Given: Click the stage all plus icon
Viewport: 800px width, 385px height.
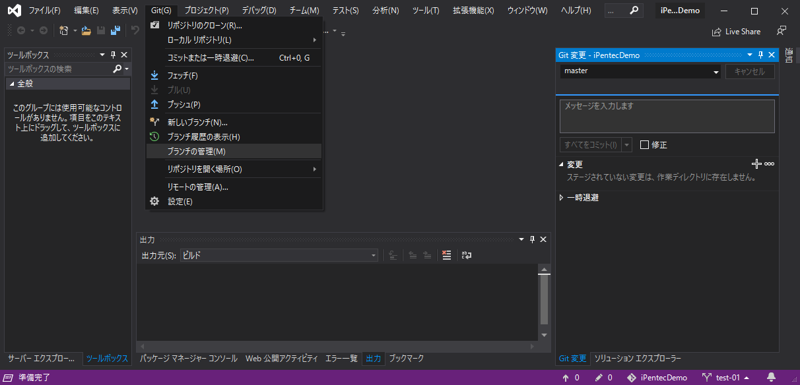Looking at the screenshot, I should (x=757, y=164).
